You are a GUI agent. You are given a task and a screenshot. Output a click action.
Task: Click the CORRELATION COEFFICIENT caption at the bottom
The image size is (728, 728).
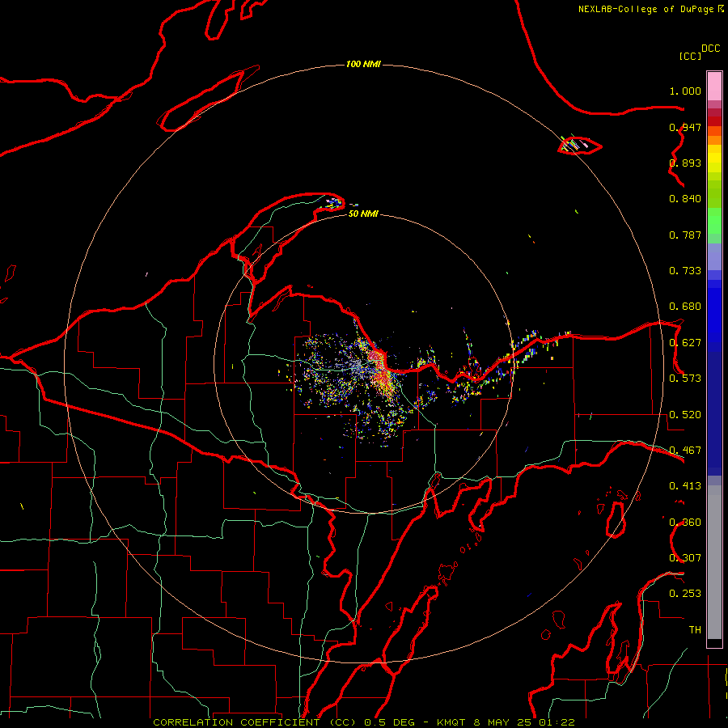[364, 722]
